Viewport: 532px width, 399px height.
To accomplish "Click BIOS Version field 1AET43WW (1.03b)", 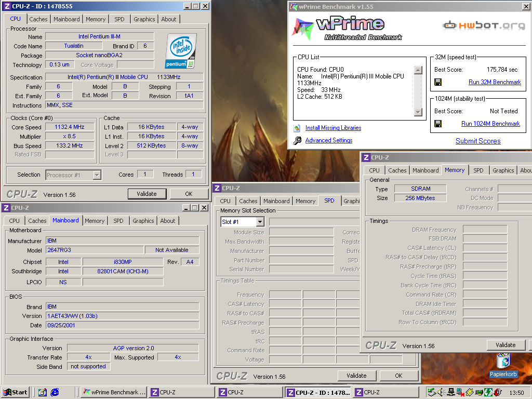I will [123, 316].
